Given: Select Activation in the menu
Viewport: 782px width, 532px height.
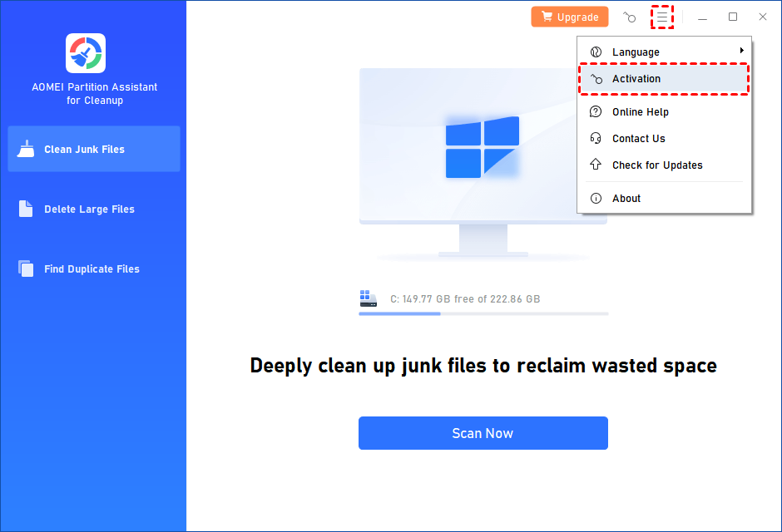Looking at the screenshot, I should [665, 79].
